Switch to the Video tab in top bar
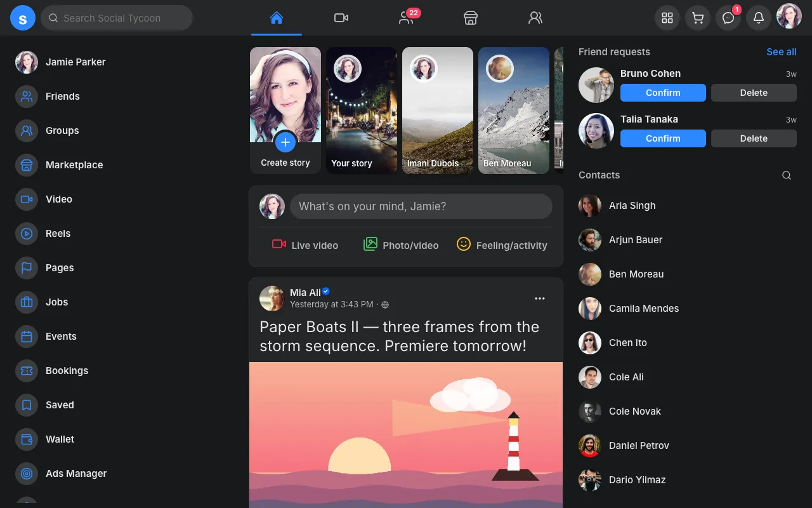Image resolution: width=812 pixels, height=508 pixels. click(341, 18)
